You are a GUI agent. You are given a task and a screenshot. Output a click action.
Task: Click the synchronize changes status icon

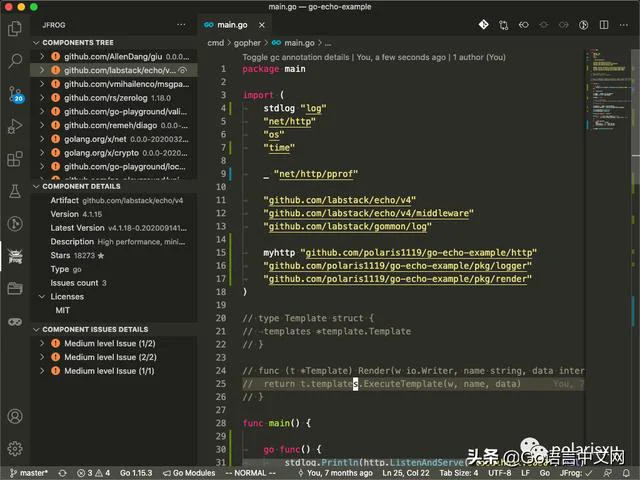62,473
